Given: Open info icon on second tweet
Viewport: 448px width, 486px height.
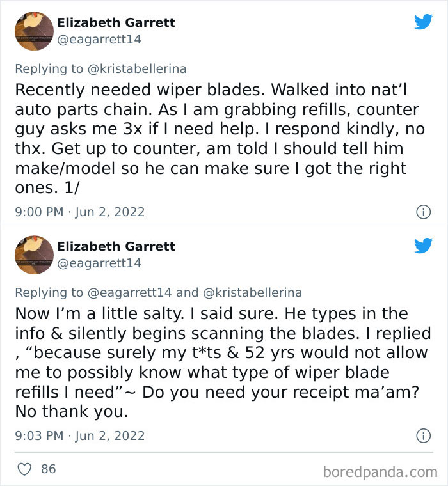Looking at the screenshot, I should click(x=422, y=436).
